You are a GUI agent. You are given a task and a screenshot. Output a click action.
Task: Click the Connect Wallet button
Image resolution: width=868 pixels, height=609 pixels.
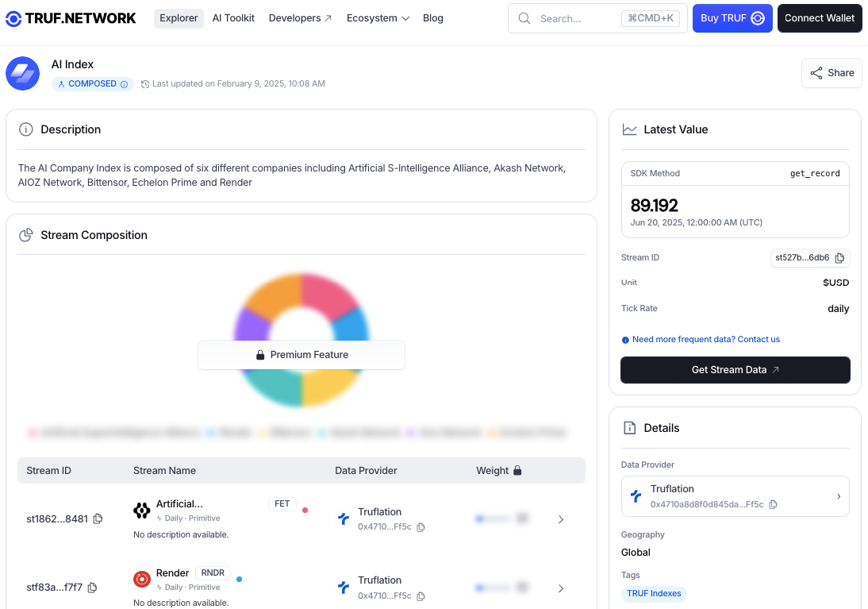(x=820, y=18)
